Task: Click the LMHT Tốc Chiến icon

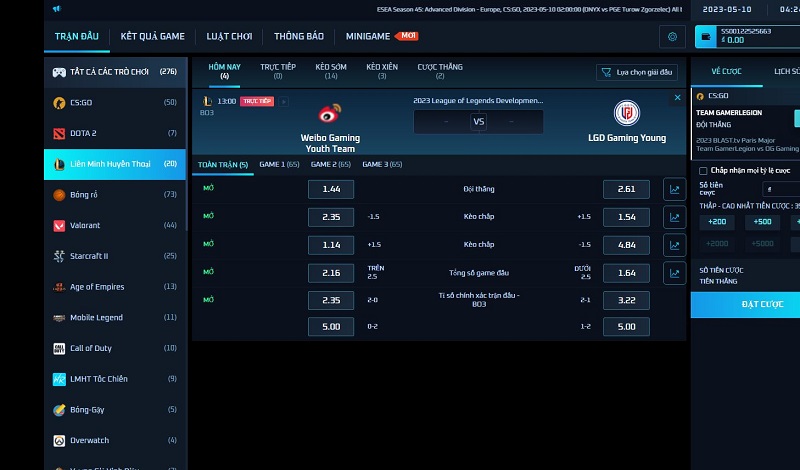Action: pos(59,379)
